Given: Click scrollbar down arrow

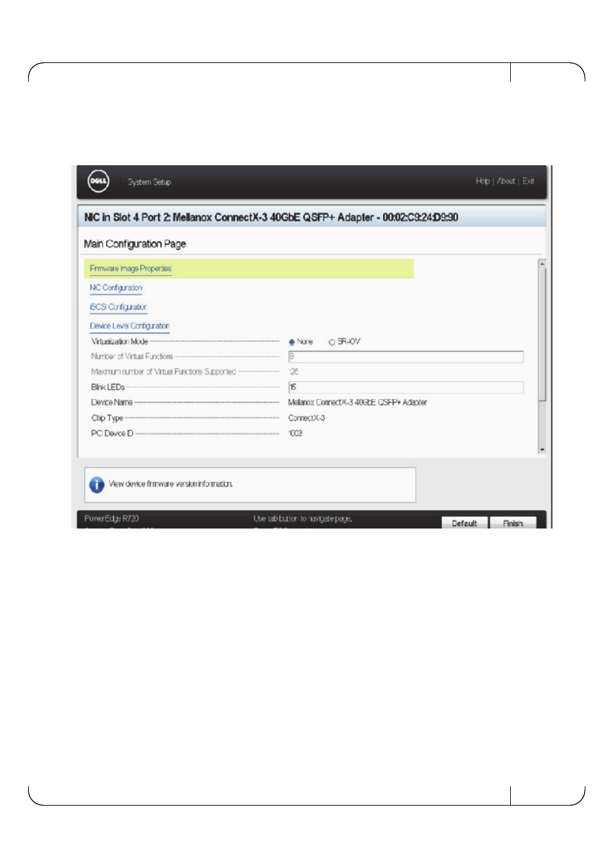Looking at the screenshot, I should coord(542,450).
